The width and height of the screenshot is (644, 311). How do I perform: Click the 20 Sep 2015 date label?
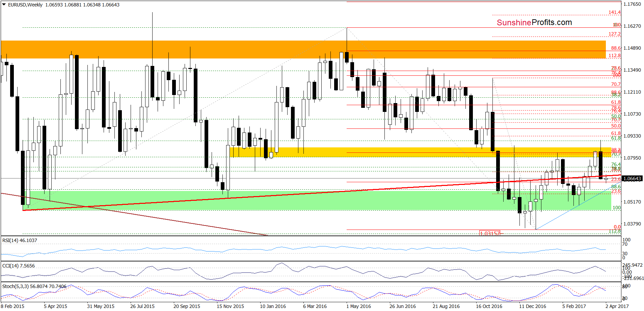(x=187, y=306)
